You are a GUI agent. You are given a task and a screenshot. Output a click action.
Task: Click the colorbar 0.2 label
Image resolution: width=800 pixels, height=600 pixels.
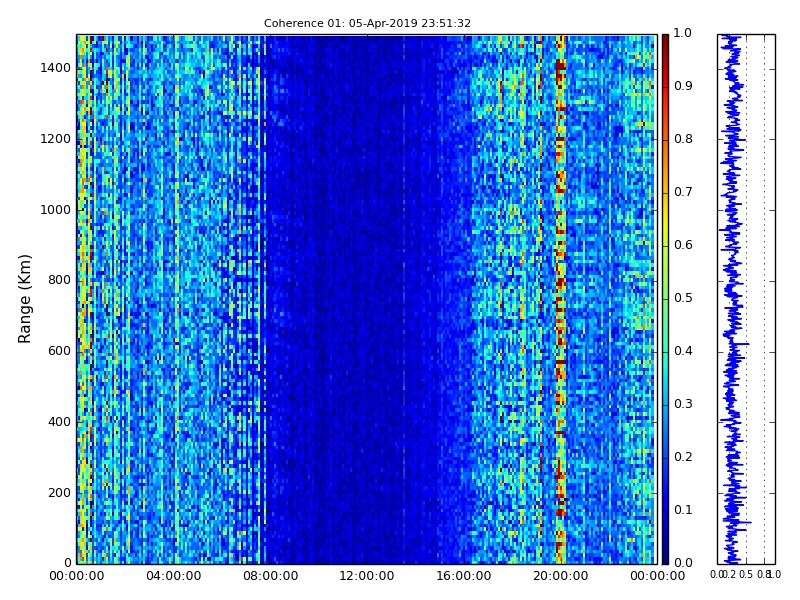(683, 457)
